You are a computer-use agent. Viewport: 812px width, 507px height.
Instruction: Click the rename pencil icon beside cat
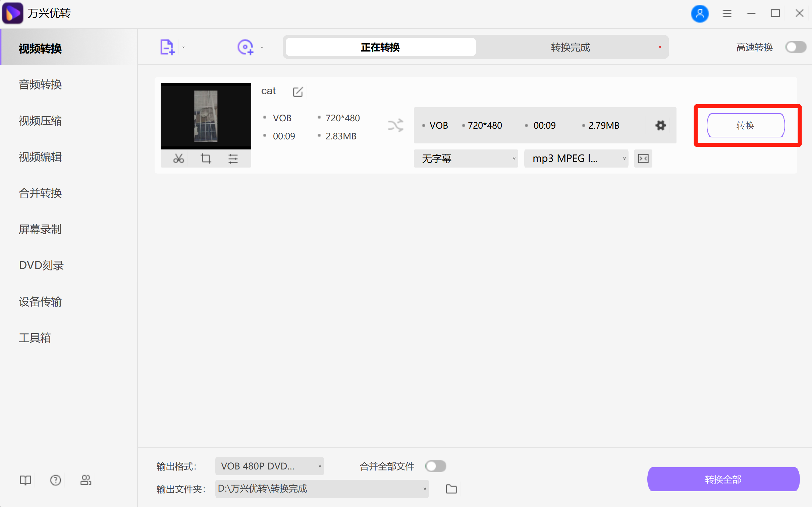click(297, 91)
